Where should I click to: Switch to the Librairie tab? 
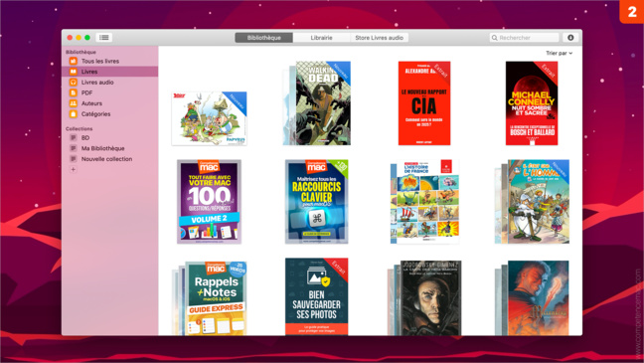[321, 38]
